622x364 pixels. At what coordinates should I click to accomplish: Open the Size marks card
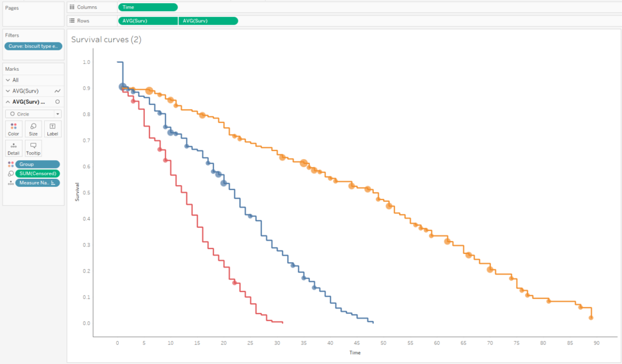pos(33,129)
